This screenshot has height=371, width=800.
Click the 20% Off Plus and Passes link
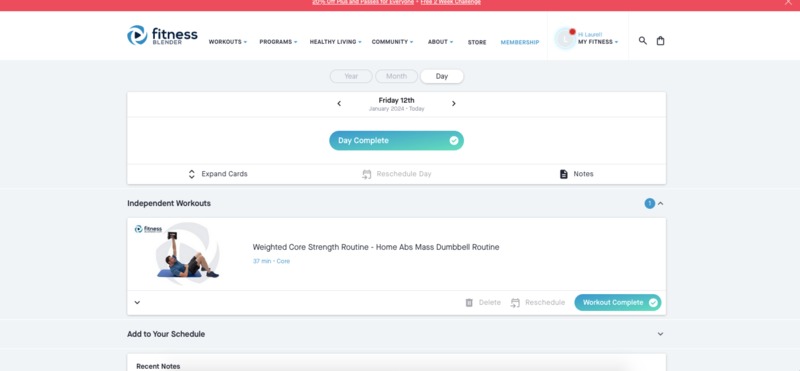point(363,2)
